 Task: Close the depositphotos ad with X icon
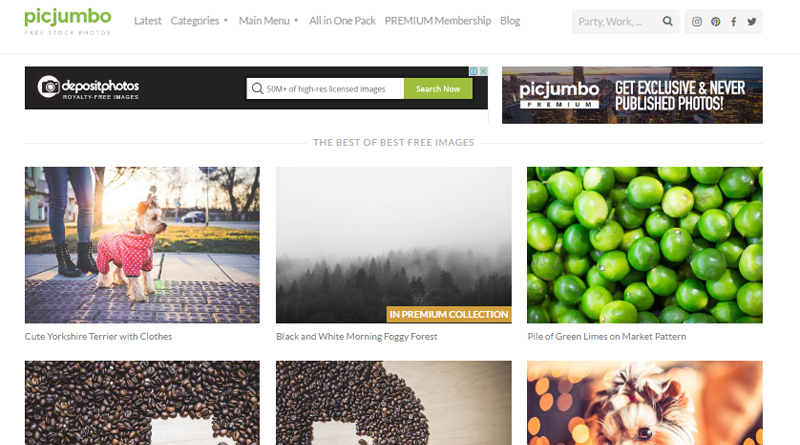[483, 71]
